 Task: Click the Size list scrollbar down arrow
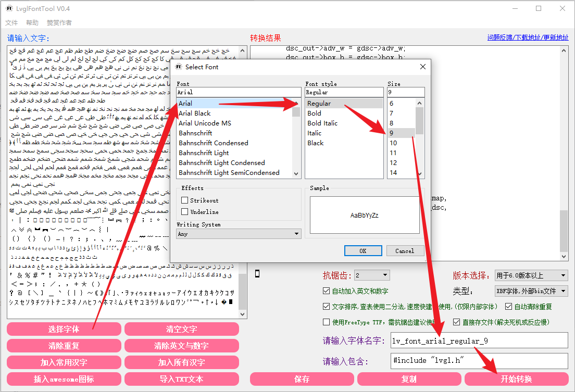(419, 174)
